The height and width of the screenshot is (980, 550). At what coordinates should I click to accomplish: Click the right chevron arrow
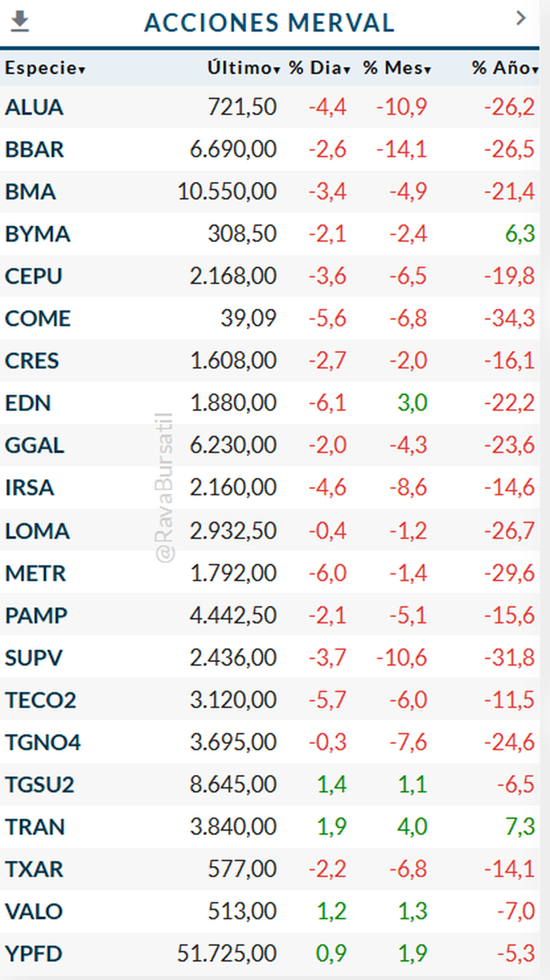tap(521, 18)
